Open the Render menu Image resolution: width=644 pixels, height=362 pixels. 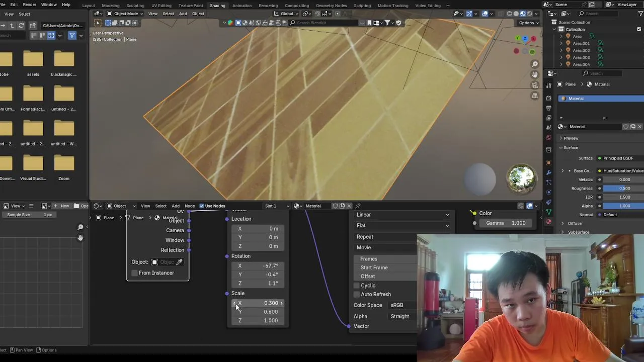(29, 5)
